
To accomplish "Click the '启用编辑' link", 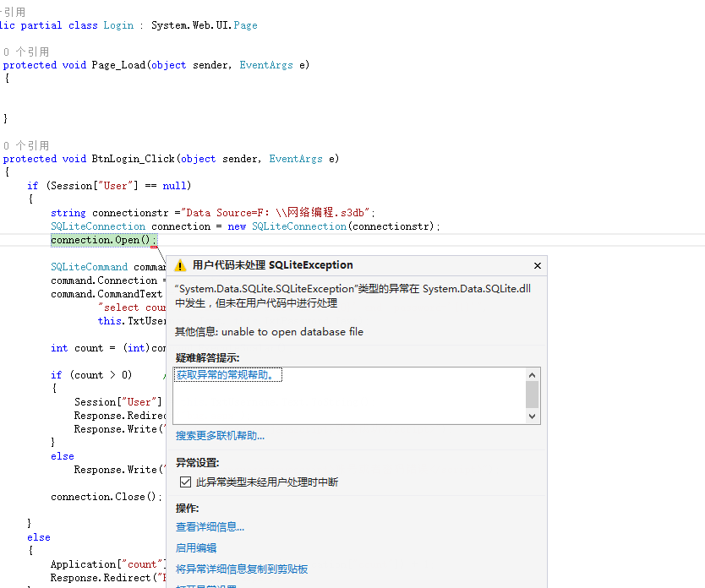I will pos(195,547).
